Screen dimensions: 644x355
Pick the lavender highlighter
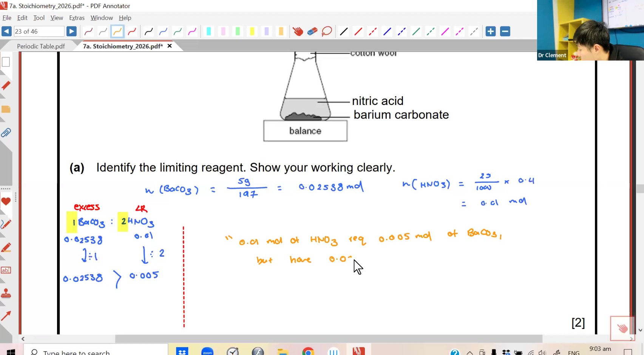point(267,31)
